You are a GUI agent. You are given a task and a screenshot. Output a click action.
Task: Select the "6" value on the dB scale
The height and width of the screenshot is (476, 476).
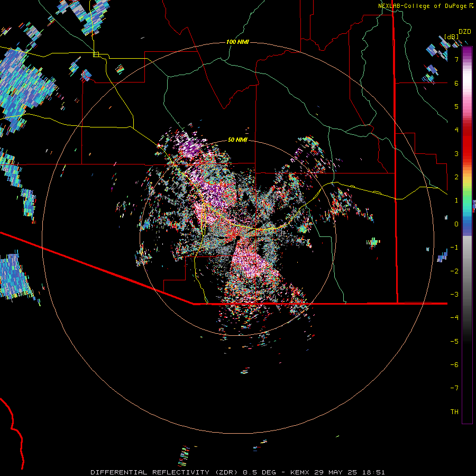point(456,83)
